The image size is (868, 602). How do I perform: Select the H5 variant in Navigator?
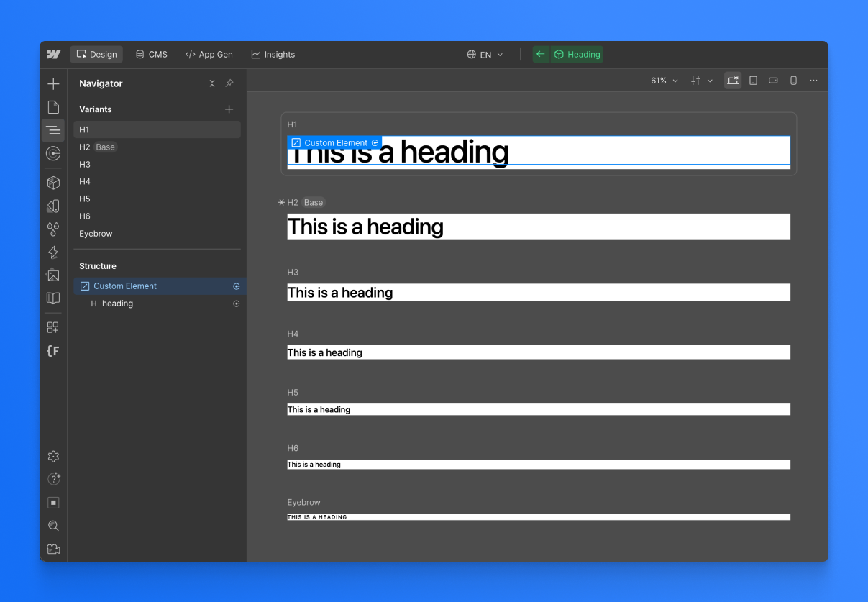point(157,199)
